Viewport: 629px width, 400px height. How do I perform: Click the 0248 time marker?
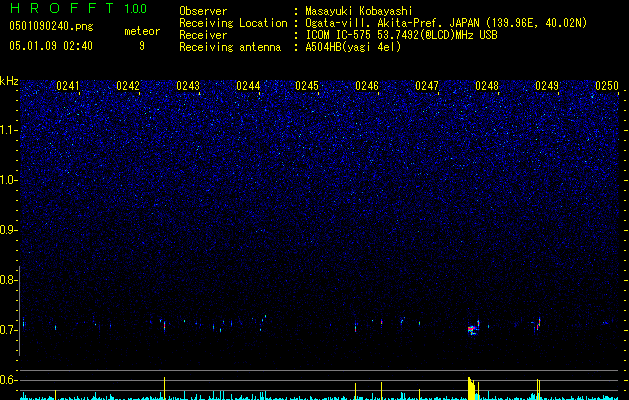pos(487,86)
